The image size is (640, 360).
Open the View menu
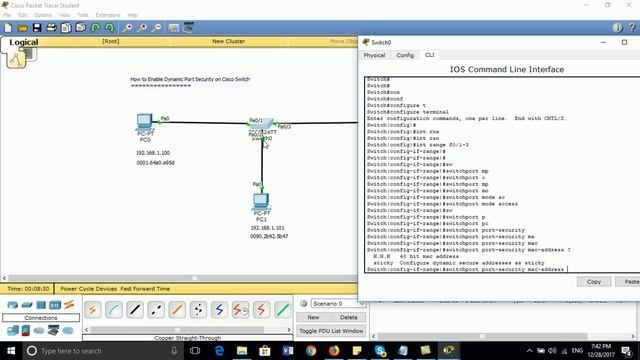[x=64, y=15]
